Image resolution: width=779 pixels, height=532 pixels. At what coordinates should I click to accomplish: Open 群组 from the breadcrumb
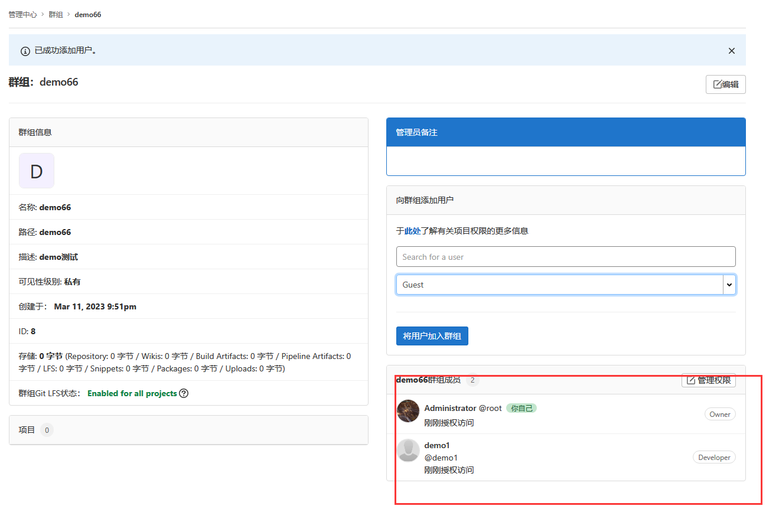(x=56, y=14)
